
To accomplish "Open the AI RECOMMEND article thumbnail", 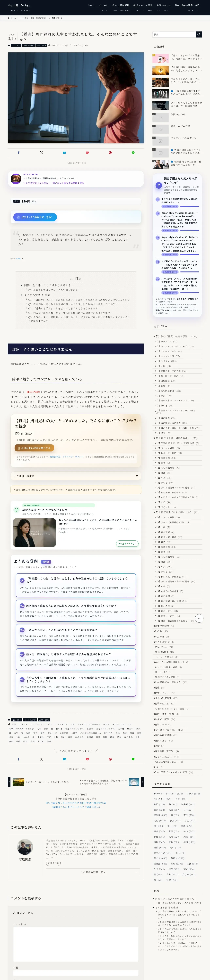I will pyautogui.click(x=34, y=532).
